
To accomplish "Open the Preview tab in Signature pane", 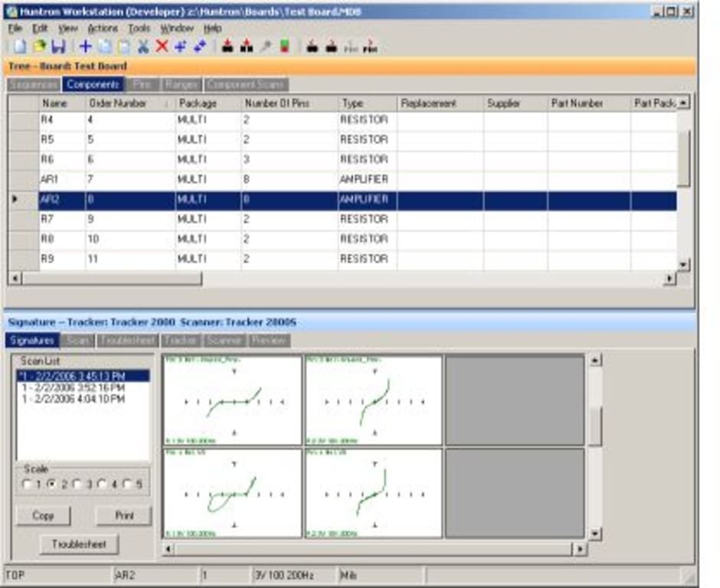I will point(269,341).
